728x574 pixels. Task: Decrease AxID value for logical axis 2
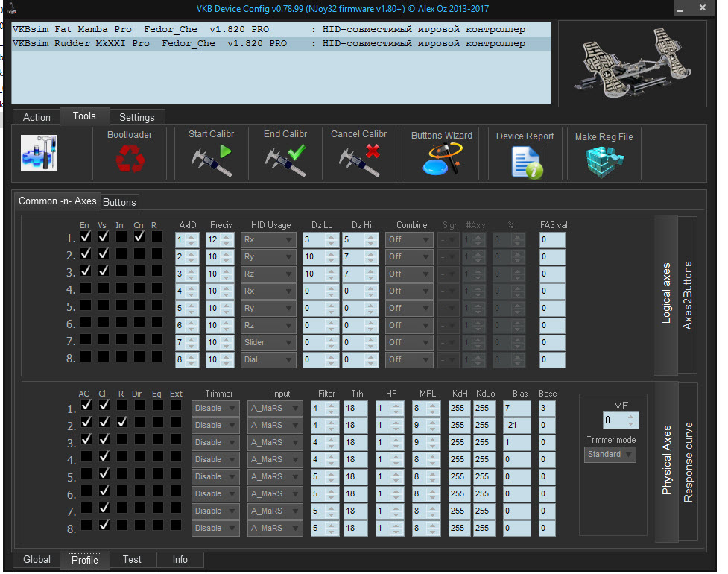(x=192, y=260)
